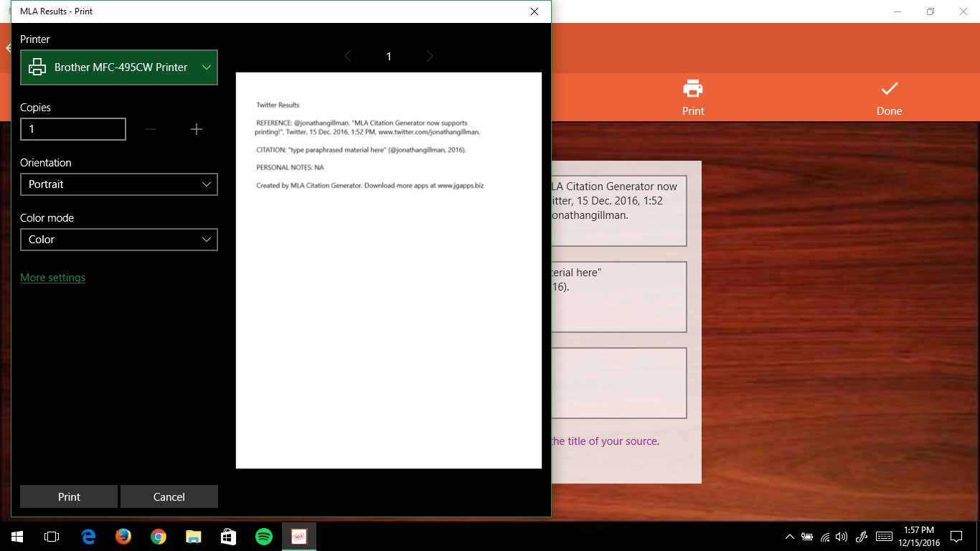
Task: Restore down the main app window
Action: click(x=930, y=11)
